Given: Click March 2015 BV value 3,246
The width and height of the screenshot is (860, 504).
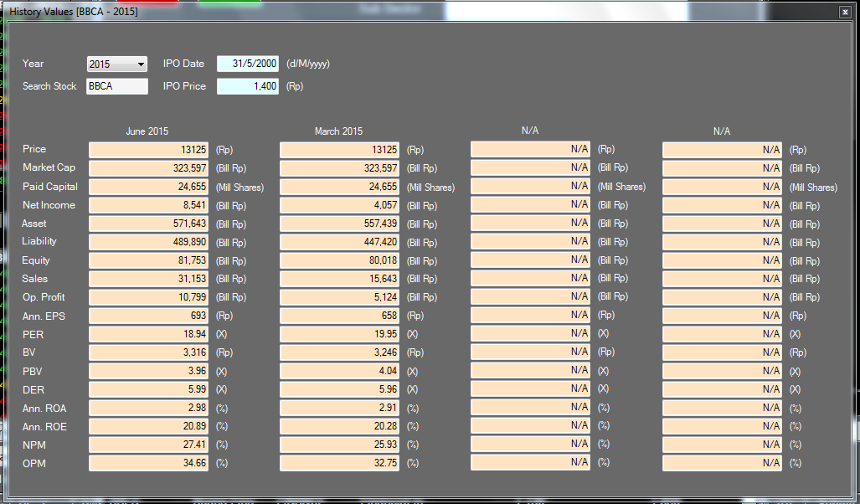Looking at the screenshot, I should click(x=339, y=352).
